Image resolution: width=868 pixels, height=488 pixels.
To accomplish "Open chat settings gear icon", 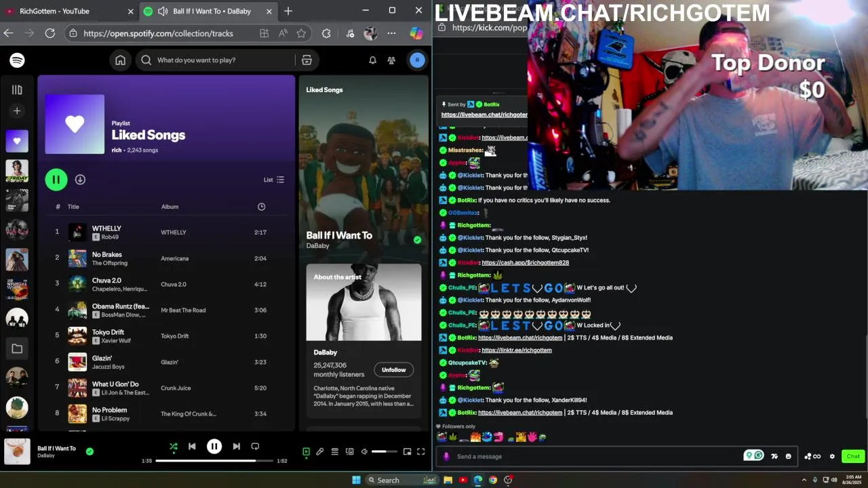I will click(832, 457).
